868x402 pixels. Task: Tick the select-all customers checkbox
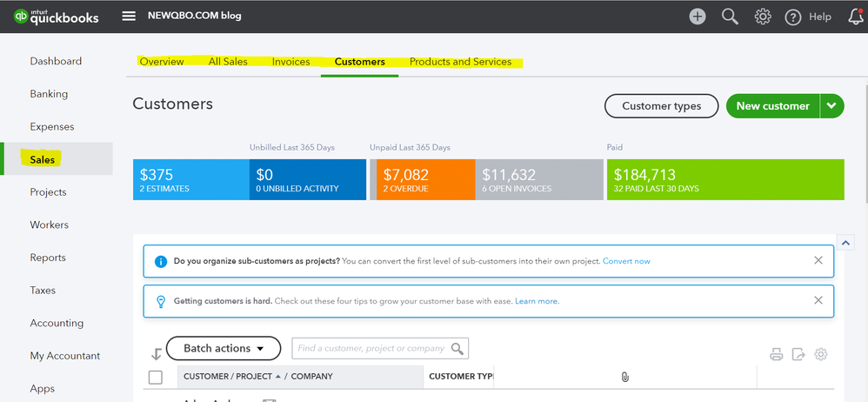[x=156, y=377]
